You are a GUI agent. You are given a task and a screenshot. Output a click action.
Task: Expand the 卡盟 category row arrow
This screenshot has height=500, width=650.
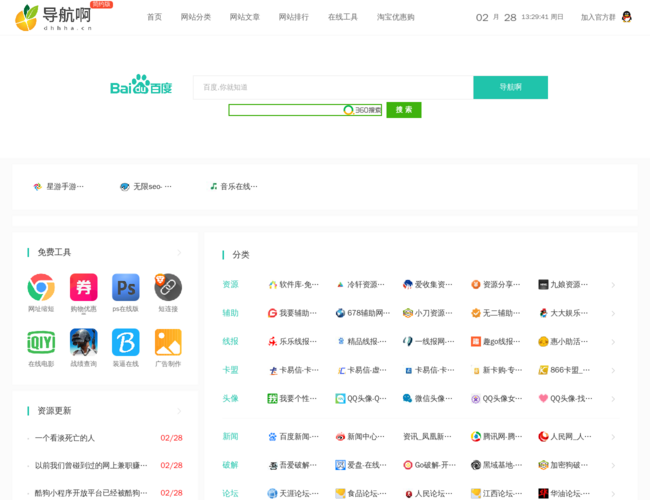click(613, 370)
